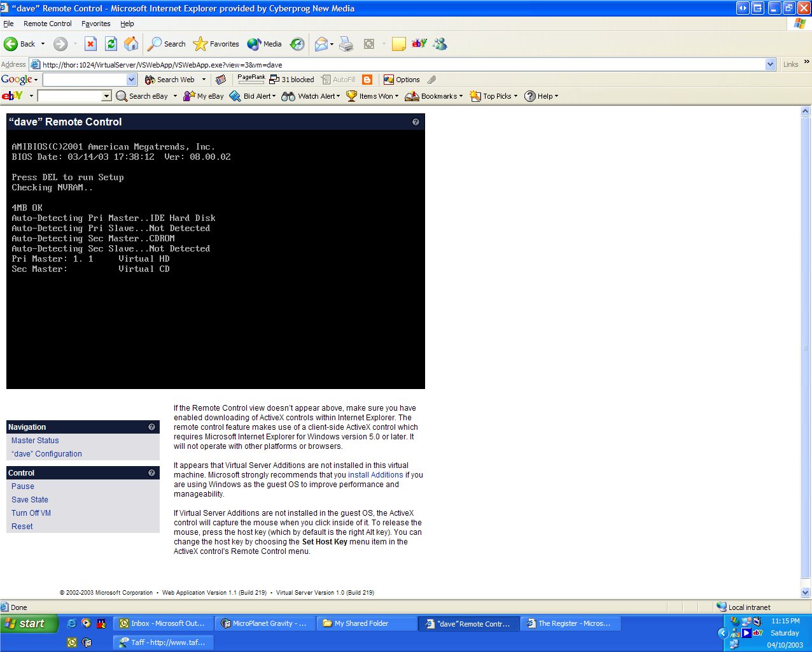Switch to The Register taskbar window
Viewport: 812px width, 652px height.
tap(571, 623)
